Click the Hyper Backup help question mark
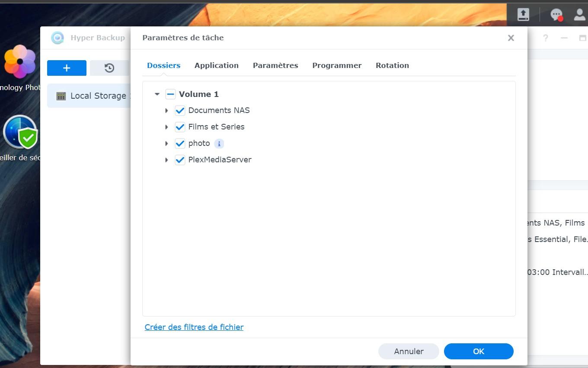588x368 pixels. (x=546, y=38)
